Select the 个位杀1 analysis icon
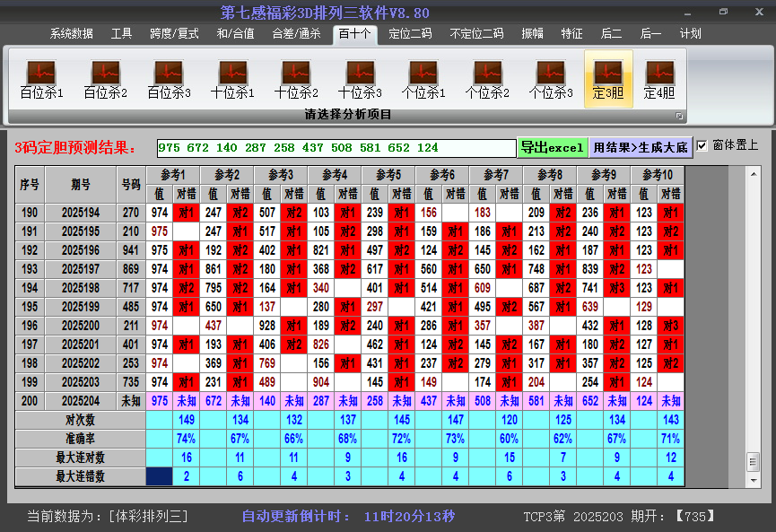776x532 pixels. click(x=423, y=79)
